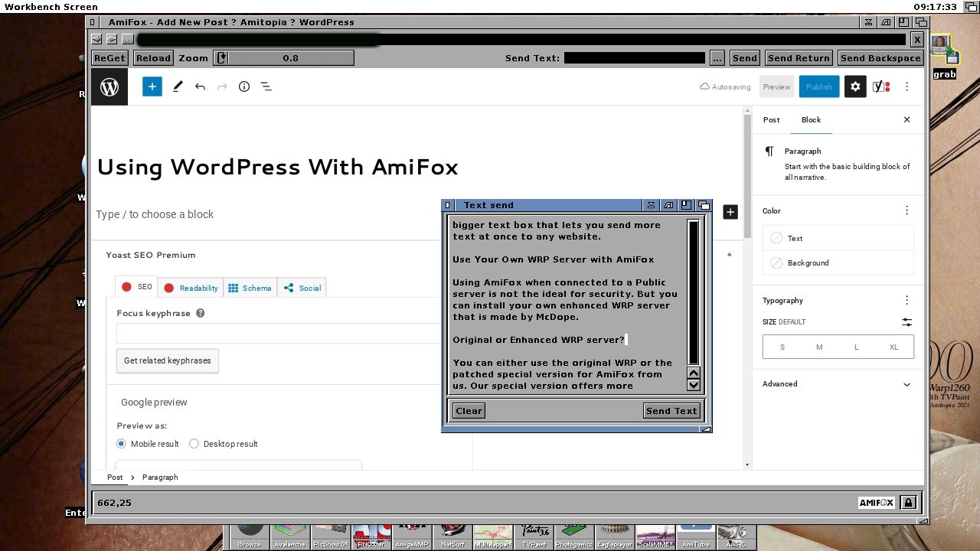980x551 pixels.
Task: Open the Typography options menu
Action: click(x=906, y=300)
